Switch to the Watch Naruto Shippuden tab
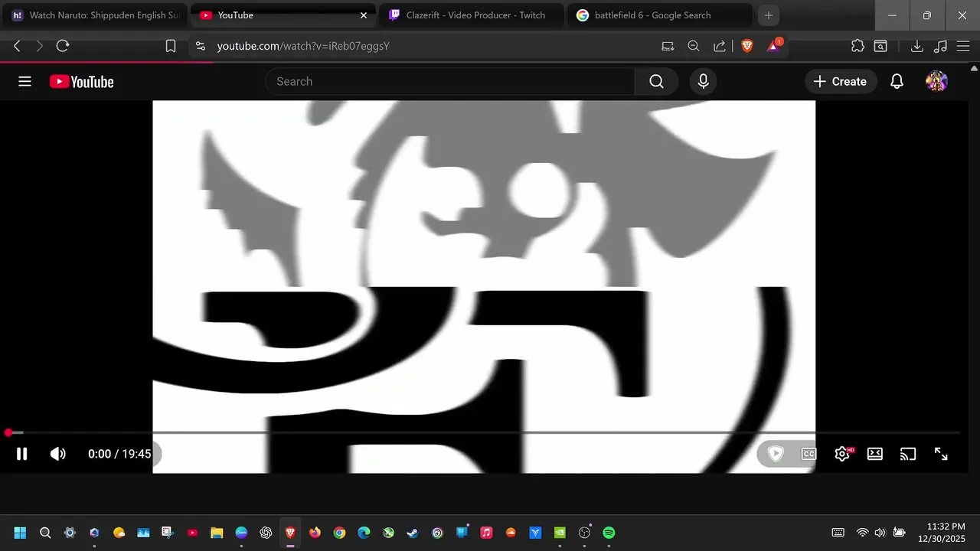Image resolution: width=980 pixels, height=551 pixels. click(x=95, y=15)
